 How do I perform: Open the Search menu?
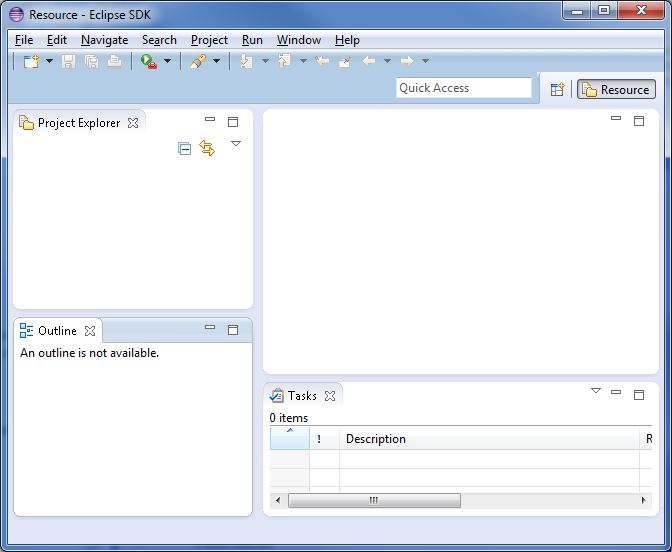(159, 40)
